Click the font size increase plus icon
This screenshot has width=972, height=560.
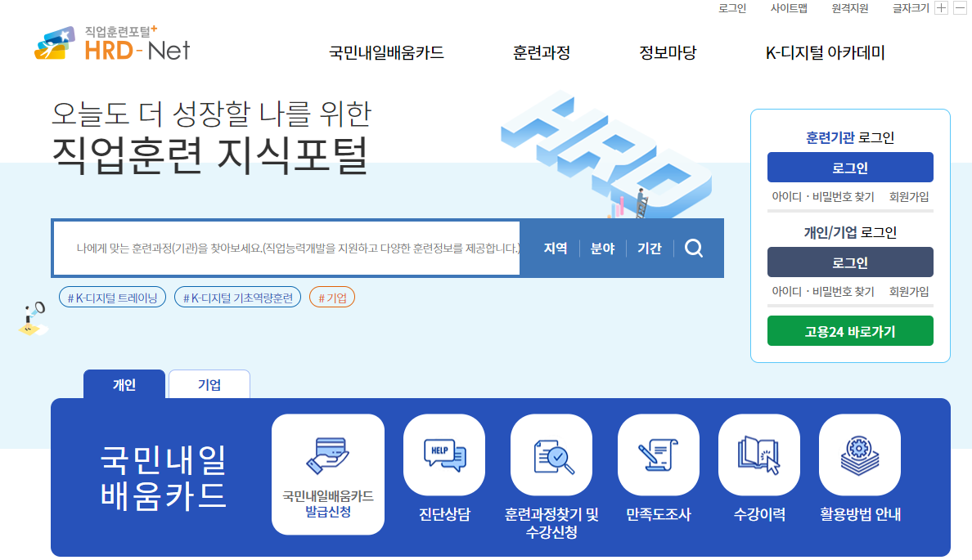pyautogui.click(x=941, y=8)
